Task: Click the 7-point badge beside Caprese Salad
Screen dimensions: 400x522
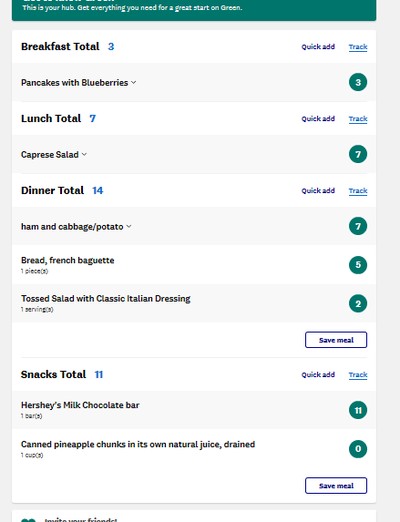Action: pyautogui.click(x=358, y=154)
